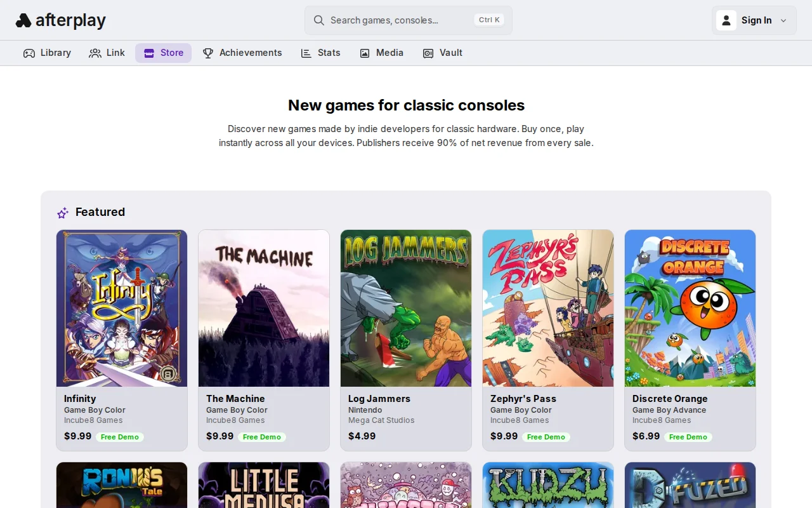Click the Link people icon
812x508 pixels.
[x=95, y=53]
